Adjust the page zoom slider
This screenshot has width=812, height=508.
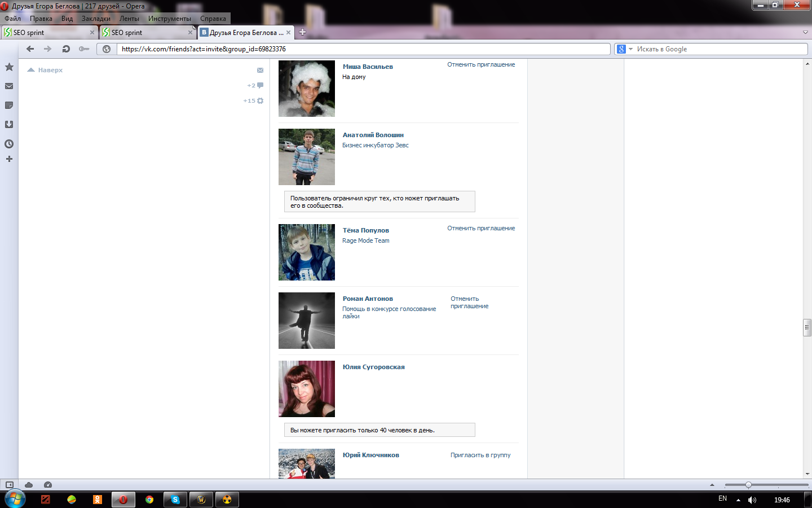pyautogui.click(x=748, y=485)
